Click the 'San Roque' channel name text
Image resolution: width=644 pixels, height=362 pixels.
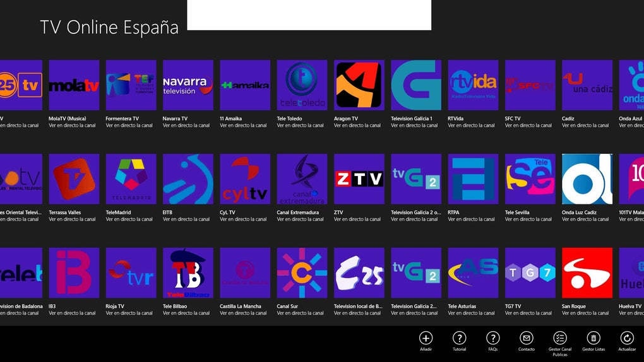(x=574, y=306)
